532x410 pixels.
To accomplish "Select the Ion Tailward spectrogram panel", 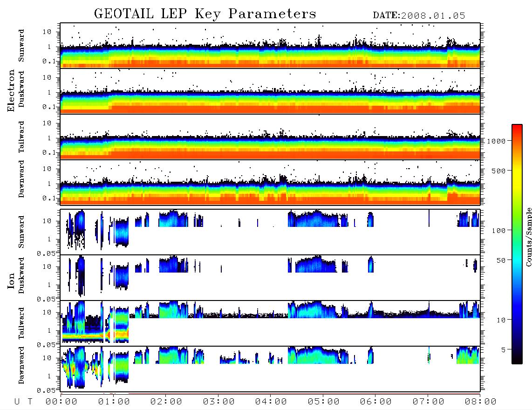I will tap(270, 323).
